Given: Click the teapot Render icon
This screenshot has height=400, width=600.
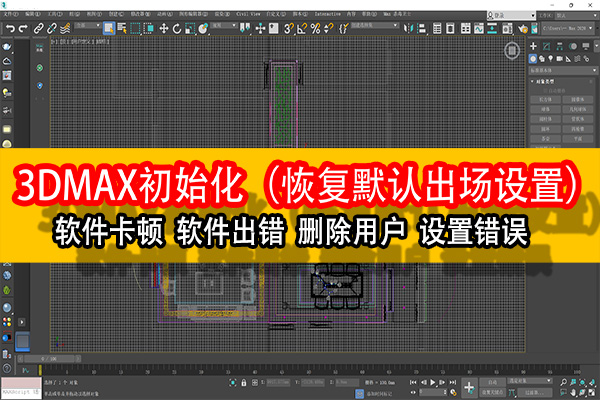Looking at the screenshot, I should [523, 28].
